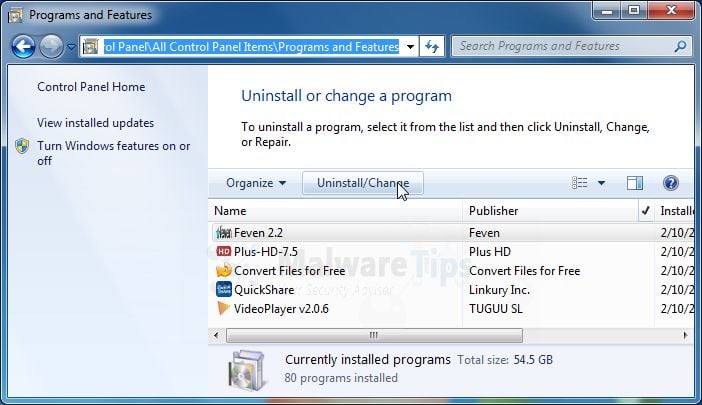Click the Total size 54.5 GB value

533,360
